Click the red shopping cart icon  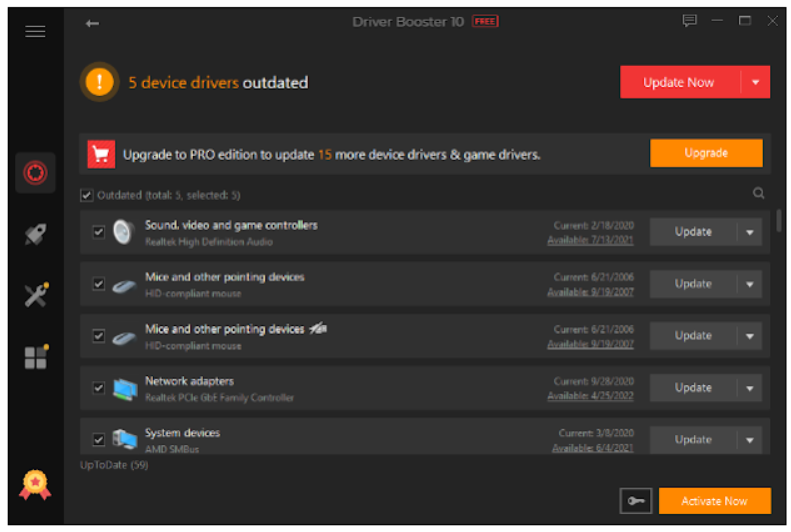tap(101, 154)
